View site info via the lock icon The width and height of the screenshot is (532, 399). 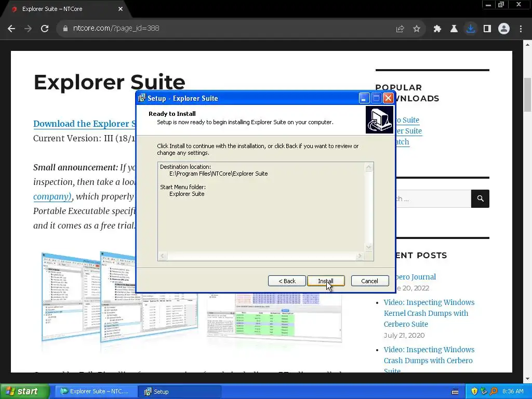65,29
